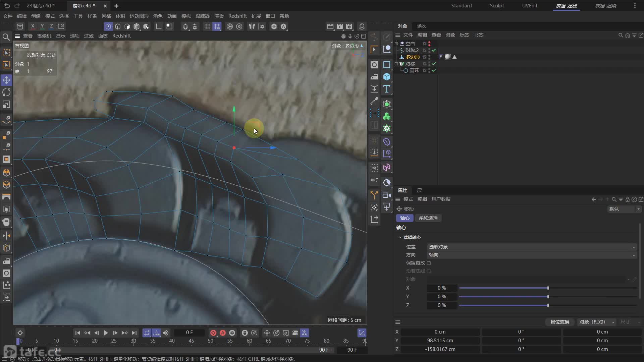The height and width of the screenshot is (362, 644).
Task: Switch to Edges mode
Action: [x=118, y=26]
